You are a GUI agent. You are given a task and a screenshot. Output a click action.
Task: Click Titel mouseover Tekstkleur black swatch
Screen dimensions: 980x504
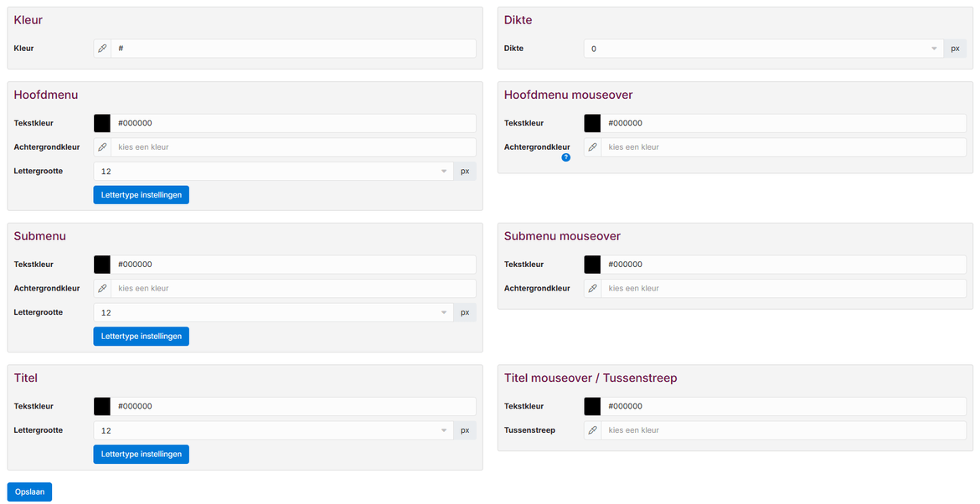click(x=592, y=407)
